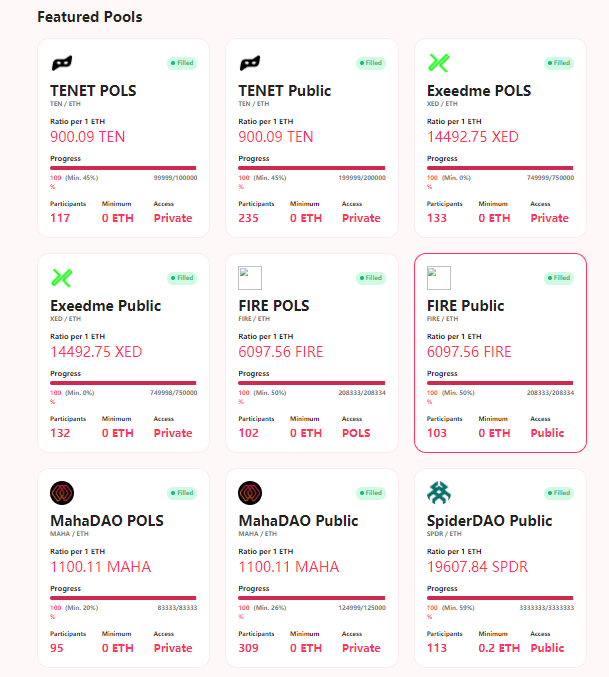Open the FIRE Public pool card title
The height and width of the screenshot is (677, 609).
click(465, 306)
